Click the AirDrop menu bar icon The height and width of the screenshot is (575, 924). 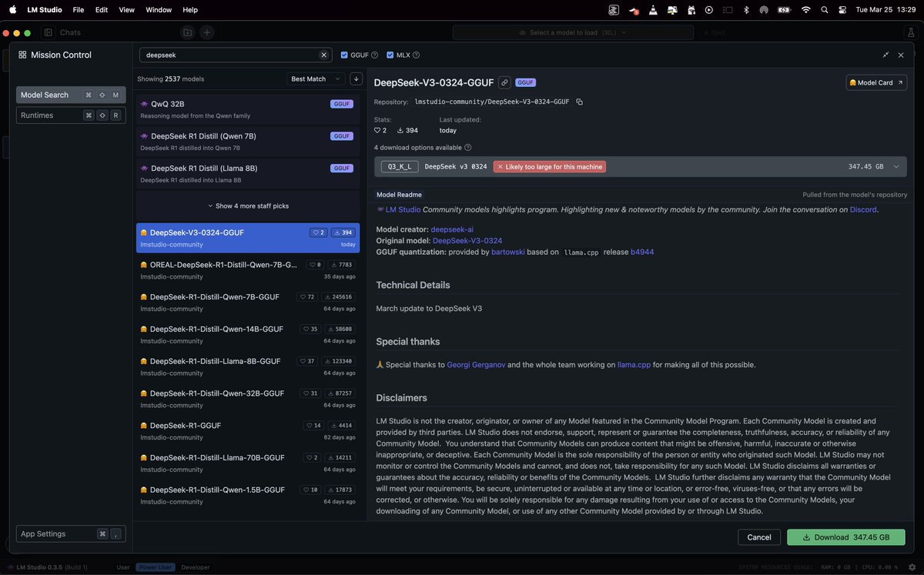pos(764,10)
